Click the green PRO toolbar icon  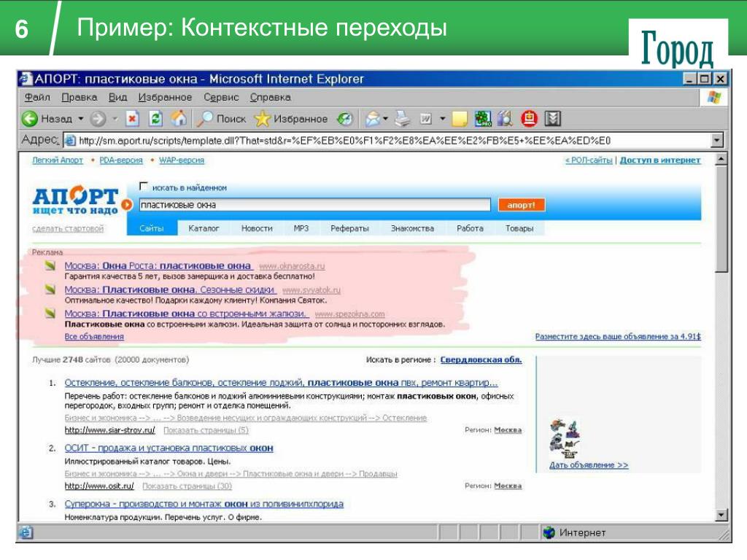tap(483, 119)
